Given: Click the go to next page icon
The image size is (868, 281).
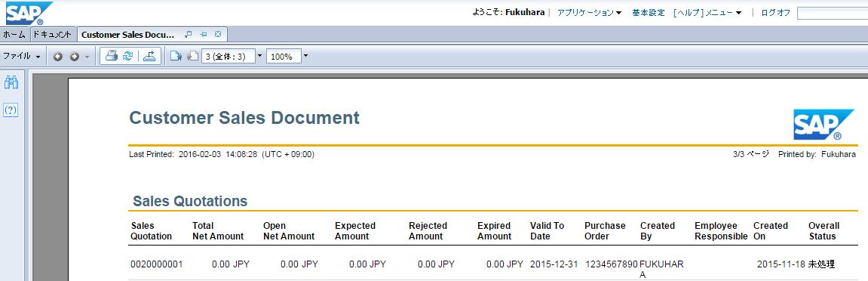Looking at the screenshot, I should pos(176,56).
